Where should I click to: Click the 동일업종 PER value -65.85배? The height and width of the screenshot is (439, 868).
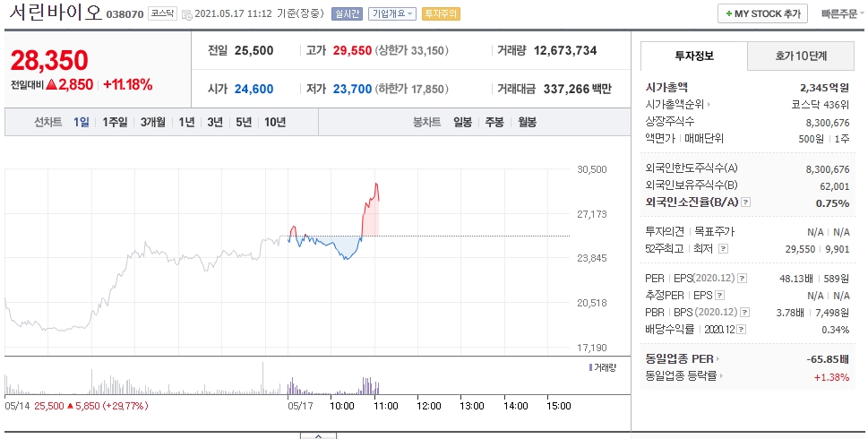pos(828,360)
